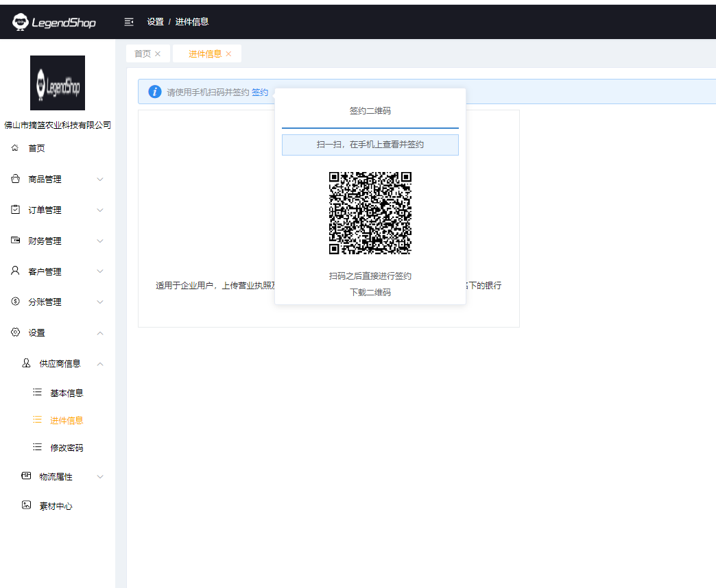Click the 订单管理 clipboard icon

pos(15,210)
